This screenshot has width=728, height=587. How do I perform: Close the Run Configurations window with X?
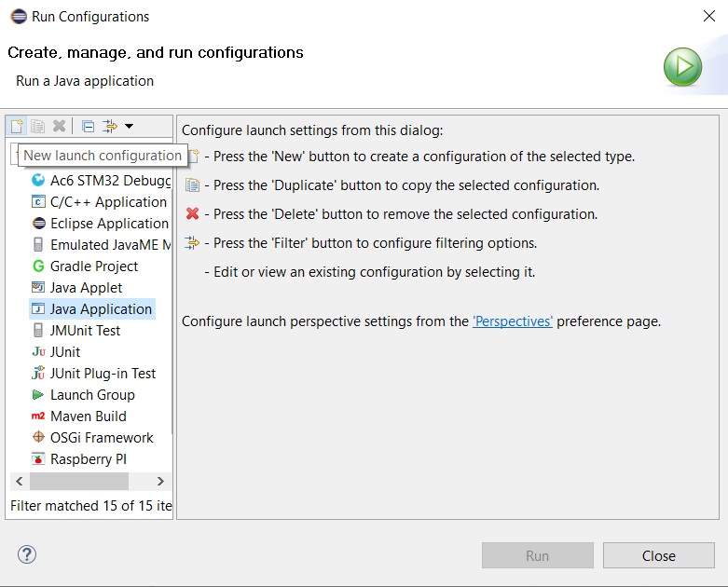click(709, 16)
